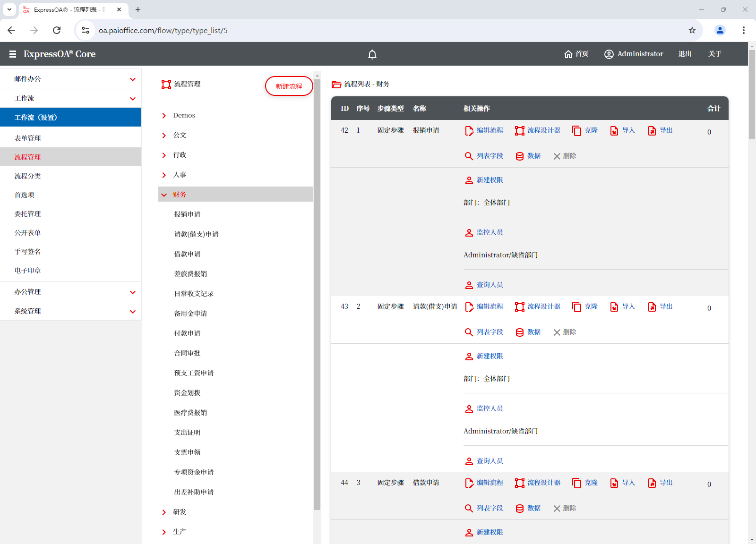This screenshot has height=544, width=756.
Task: Expand the 研发 flow category
Action: (164, 512)
